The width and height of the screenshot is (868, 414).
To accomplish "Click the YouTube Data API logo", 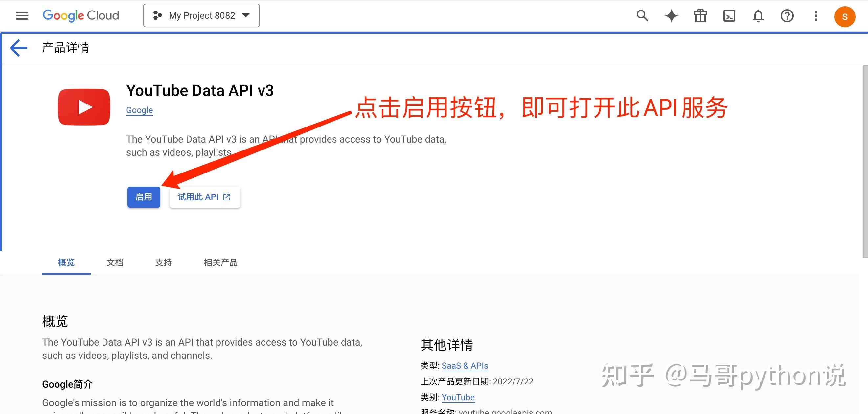I will coord(84,107).
